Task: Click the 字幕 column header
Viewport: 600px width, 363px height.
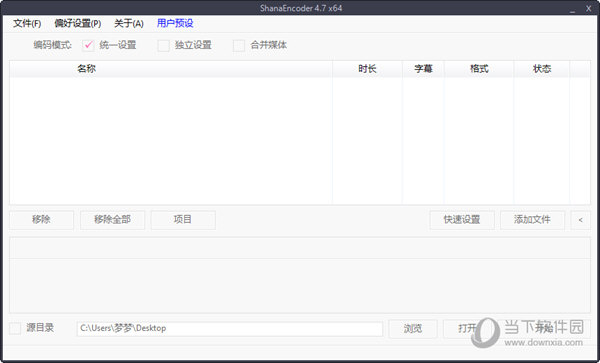Action: point(423,69)
